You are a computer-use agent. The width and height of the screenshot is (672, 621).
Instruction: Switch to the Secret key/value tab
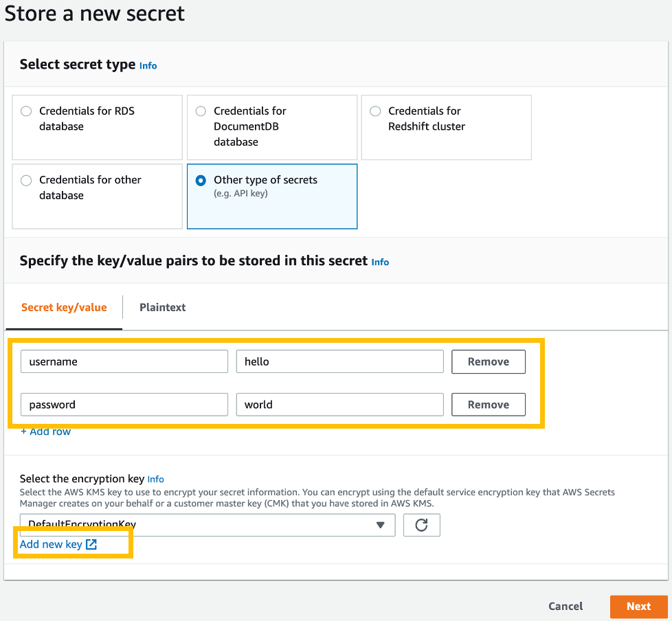[63, 307]
